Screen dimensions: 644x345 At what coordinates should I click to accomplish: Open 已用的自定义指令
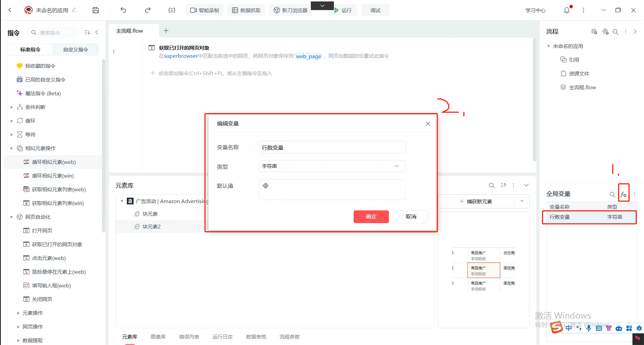click(45, 80)
